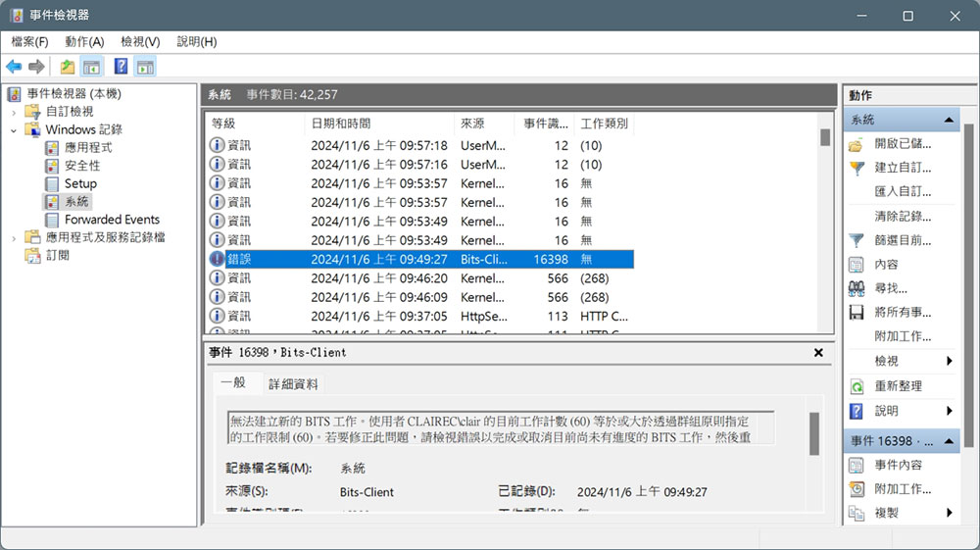Open the 檔案(F) menu

click(x=29, y=42)
